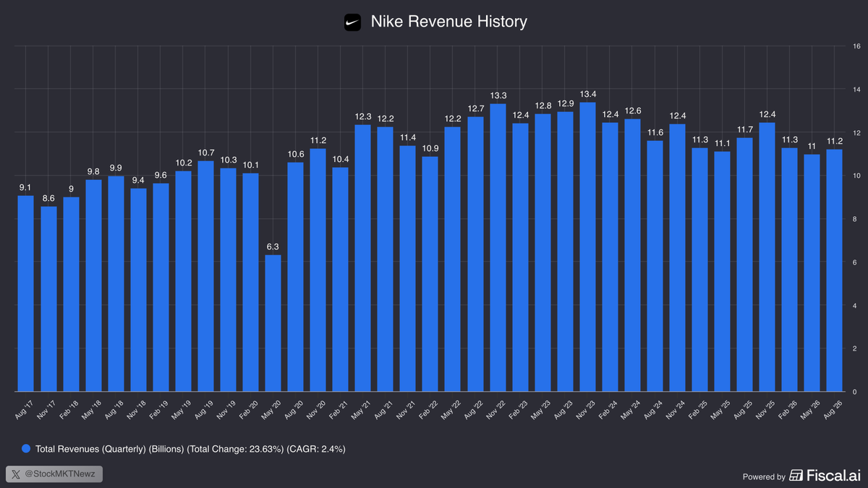The image size is (868, 488).
Task: Click the X logo beside @StockMKTNewz
Action: [17, 474]
